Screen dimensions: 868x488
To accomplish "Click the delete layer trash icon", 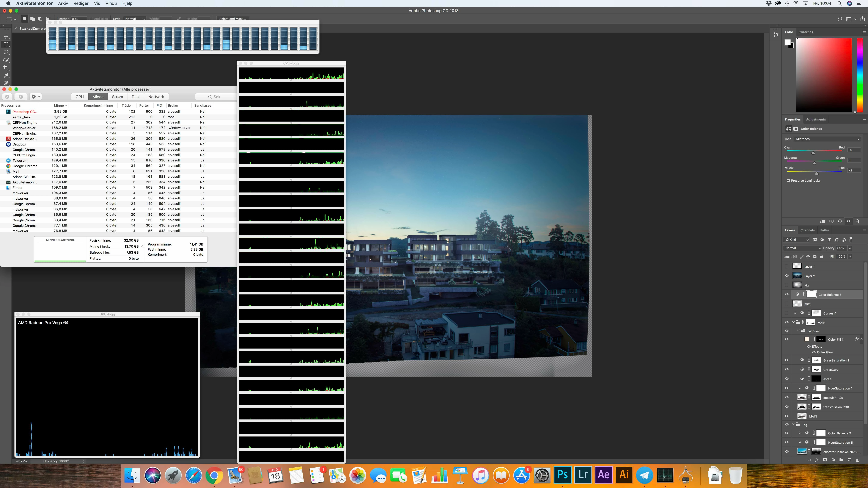I will 858,460.
